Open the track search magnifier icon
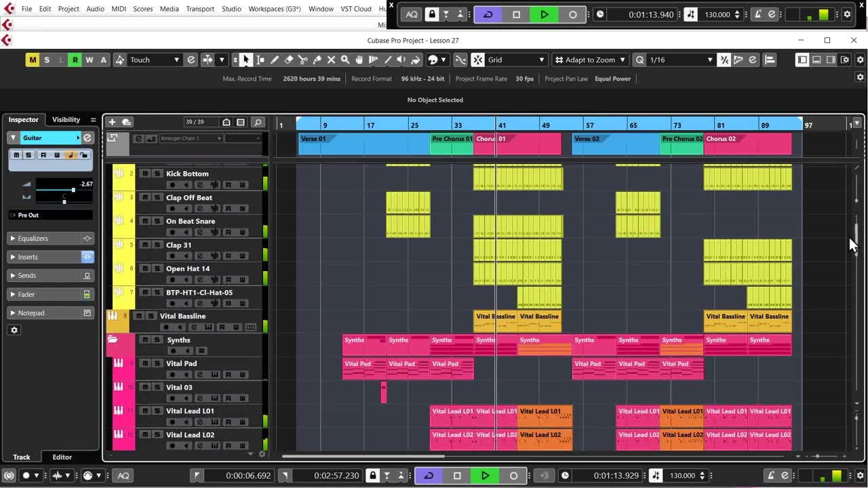Screen dimensions: 868x488 click(x=258, y=122)
